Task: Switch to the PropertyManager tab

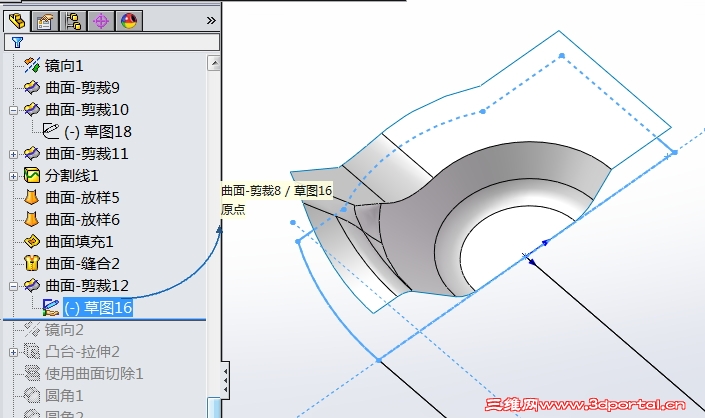Action: [x=45, y=21]
